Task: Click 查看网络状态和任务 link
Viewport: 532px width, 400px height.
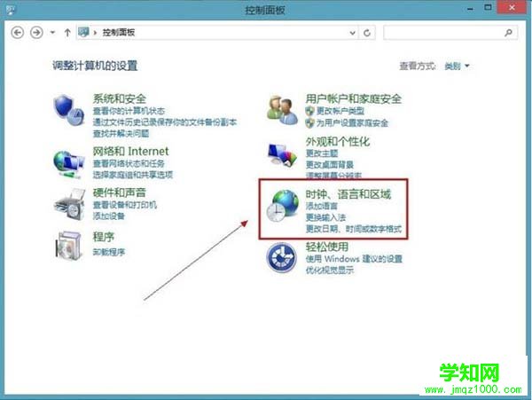Action: click(x=129, y=163)
